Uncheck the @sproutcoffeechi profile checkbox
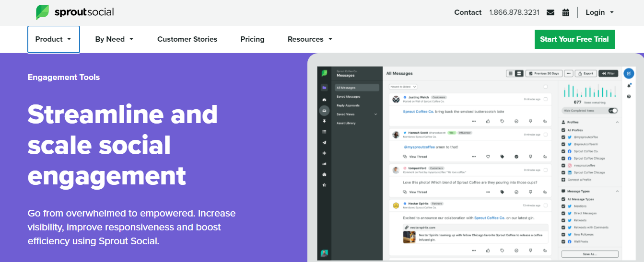The height and width of the screenshot is (262, 644). 563,144
